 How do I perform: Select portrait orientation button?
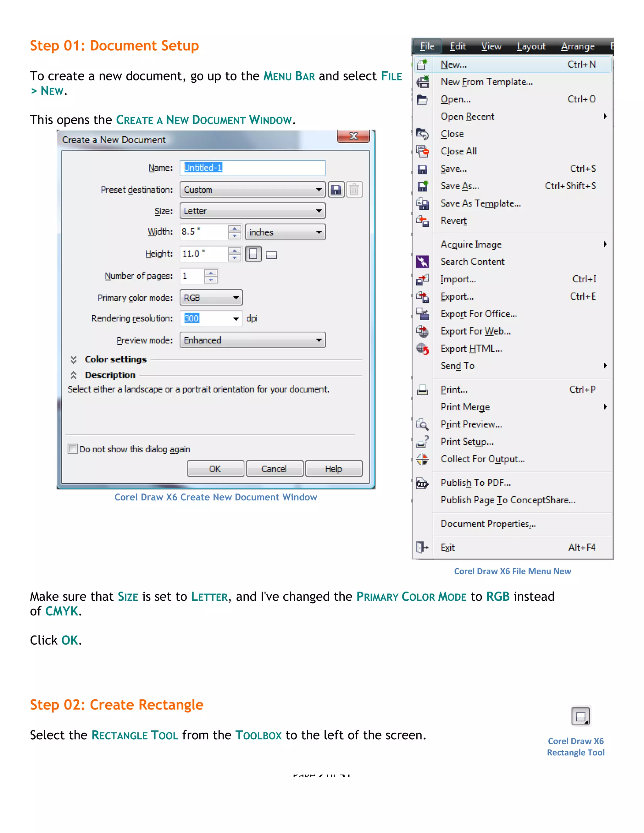(253, 254)
